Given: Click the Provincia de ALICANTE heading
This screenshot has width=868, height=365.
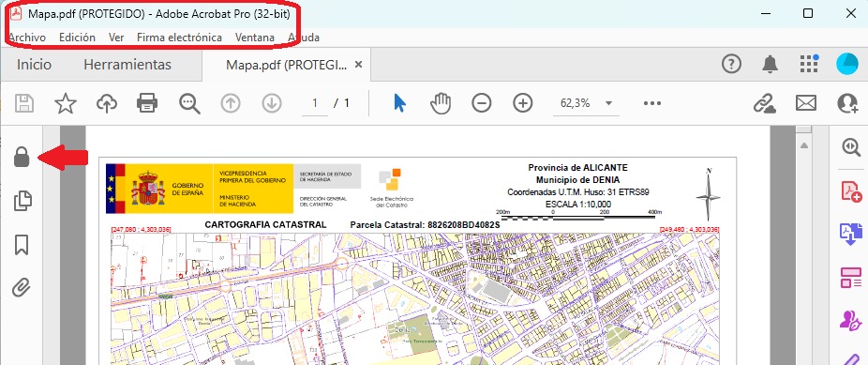Looking at the screenshot, I should pos(578,168).
